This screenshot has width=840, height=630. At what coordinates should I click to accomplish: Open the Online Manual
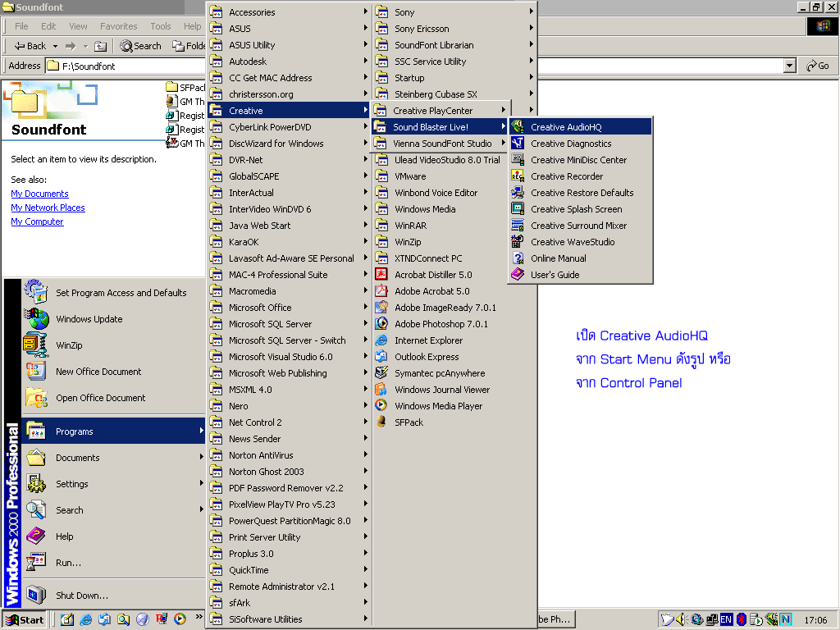[x=580, y=258]
